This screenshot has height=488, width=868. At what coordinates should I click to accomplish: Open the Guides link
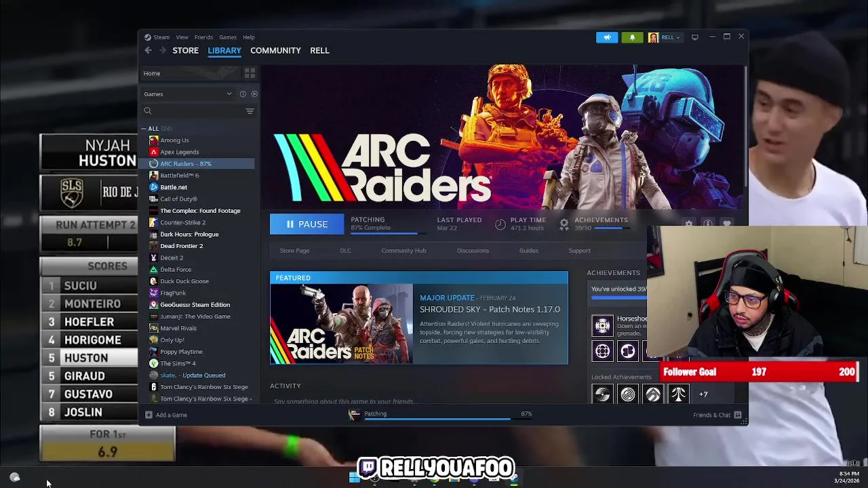tap(529, 251)
